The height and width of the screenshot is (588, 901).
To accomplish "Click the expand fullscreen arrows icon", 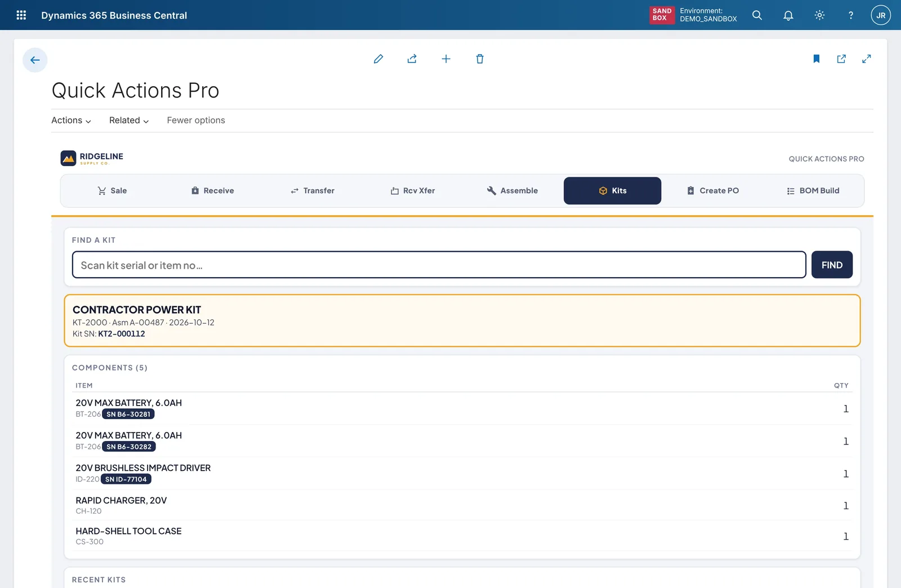I will pyautogui.click(x=867, y=59).
